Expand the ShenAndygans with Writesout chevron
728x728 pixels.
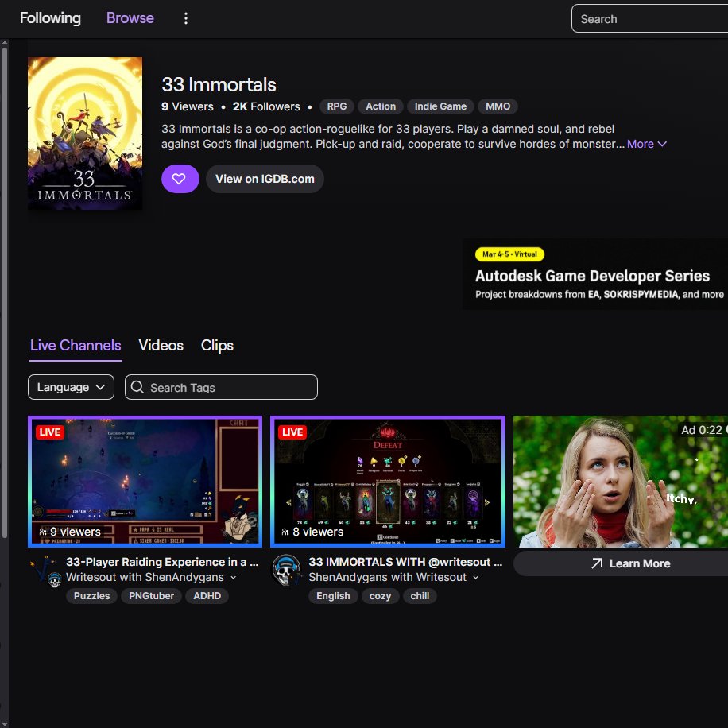pos(476,578)
